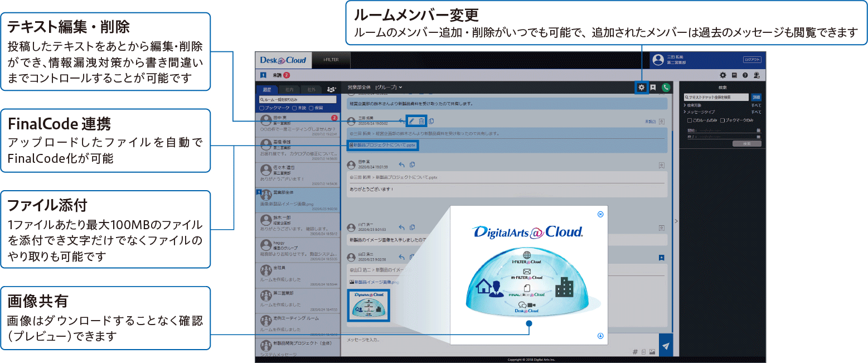Click the ログアウト button

click(751, 60)
